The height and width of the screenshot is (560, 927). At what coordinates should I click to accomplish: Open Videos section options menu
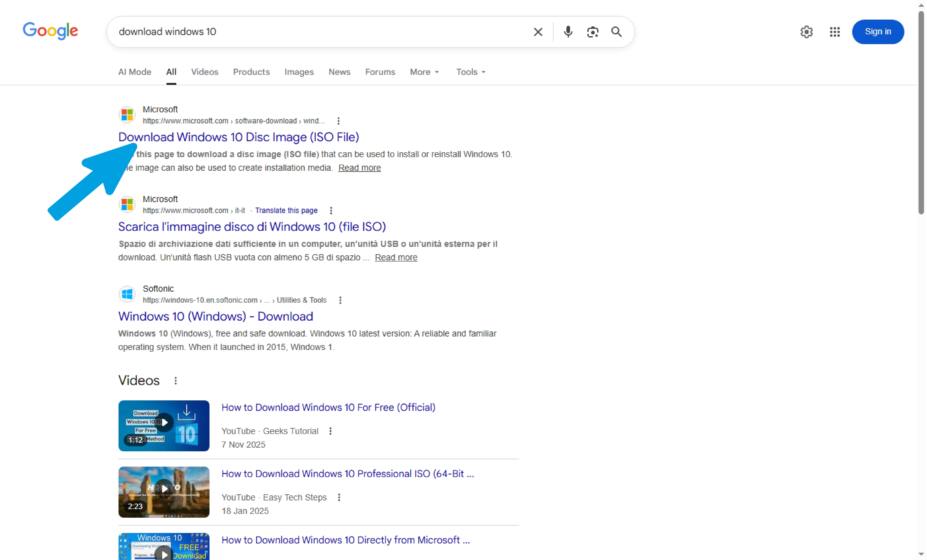[x=175, y=381]
